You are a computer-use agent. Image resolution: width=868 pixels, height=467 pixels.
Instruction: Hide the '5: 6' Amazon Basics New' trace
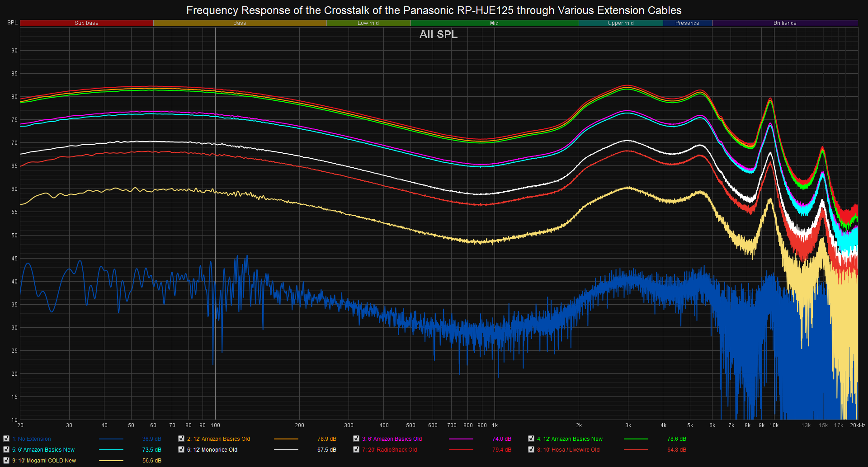click(6, 449)
